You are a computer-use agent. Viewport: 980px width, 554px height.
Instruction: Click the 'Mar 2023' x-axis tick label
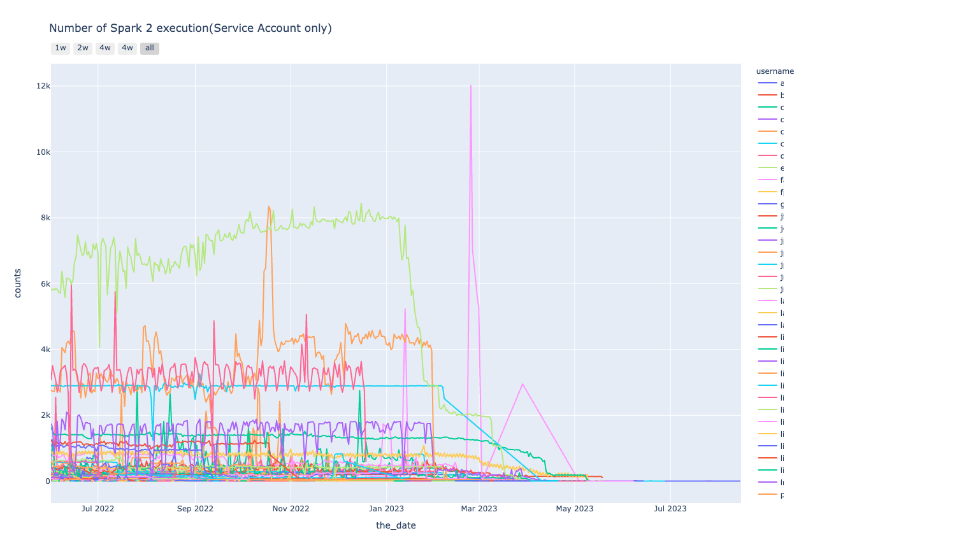pyautogui.click(x=479, y=509)
